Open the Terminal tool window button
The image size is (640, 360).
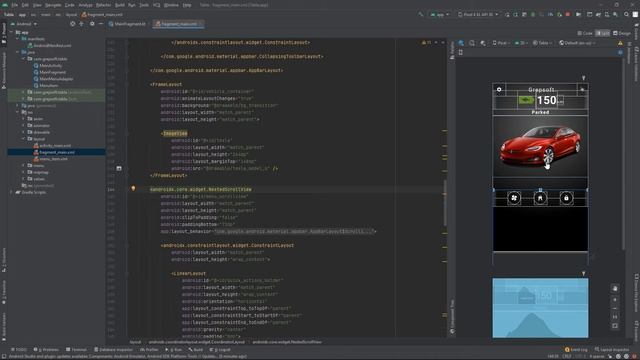[76, 350]
